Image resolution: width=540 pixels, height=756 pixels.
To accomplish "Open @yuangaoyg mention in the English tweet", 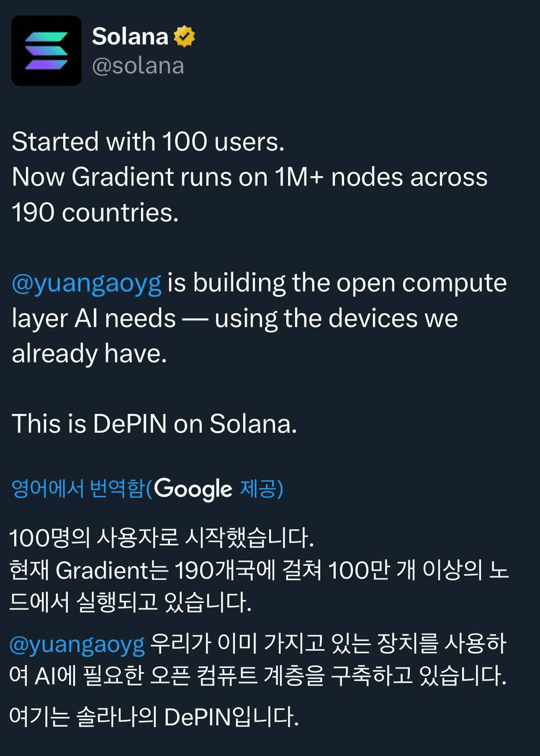I will point(87,283).
